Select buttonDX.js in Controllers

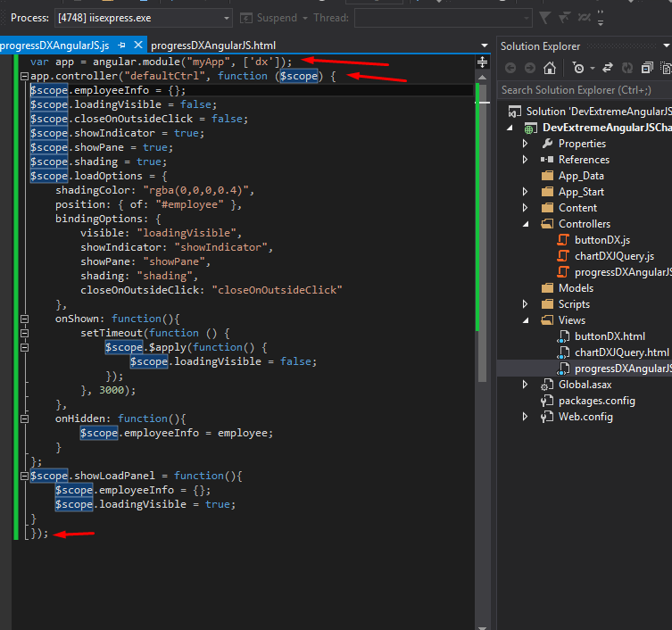pyautogui.click(x=602, y=240)
